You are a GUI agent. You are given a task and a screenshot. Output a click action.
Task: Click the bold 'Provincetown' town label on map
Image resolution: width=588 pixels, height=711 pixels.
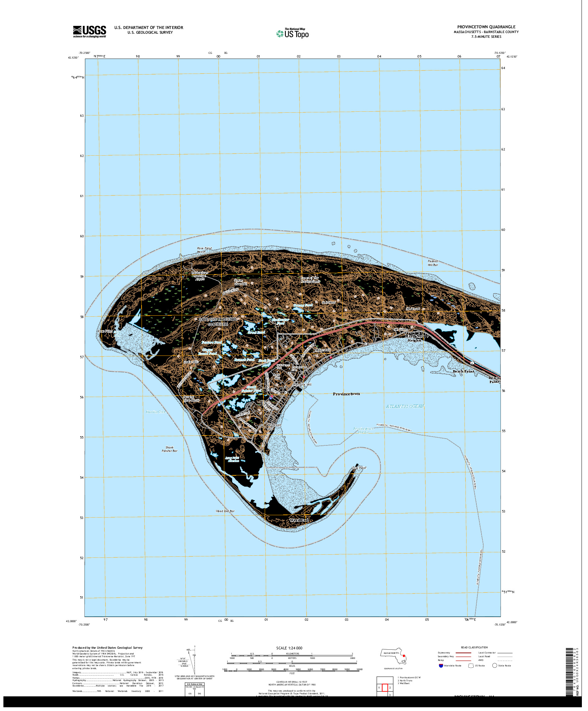[346, 394]
